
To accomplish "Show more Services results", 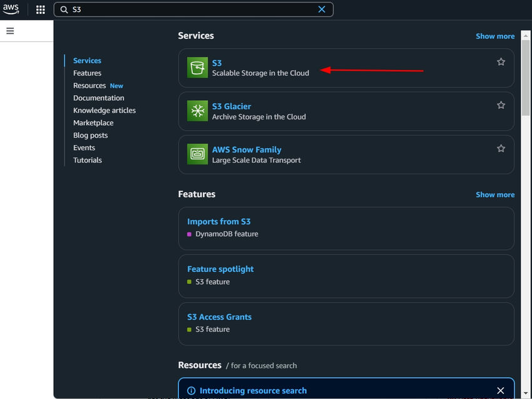I will click(x=495, y=36).
